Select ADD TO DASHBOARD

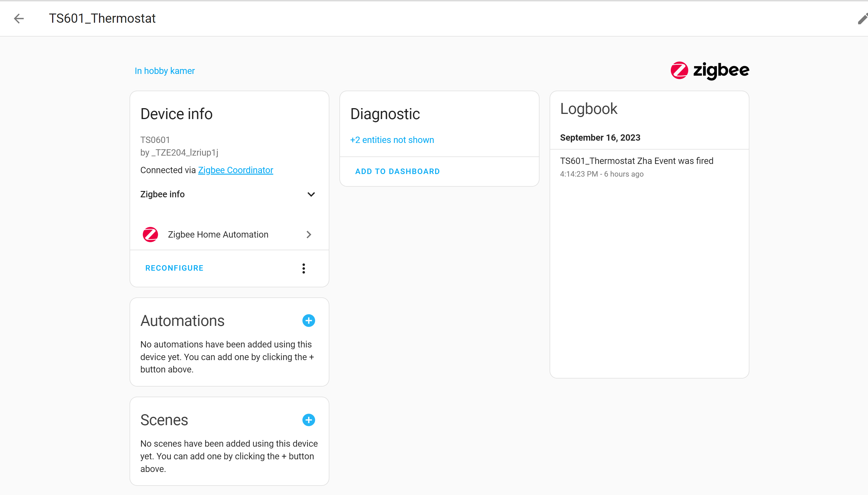point(397,171)
